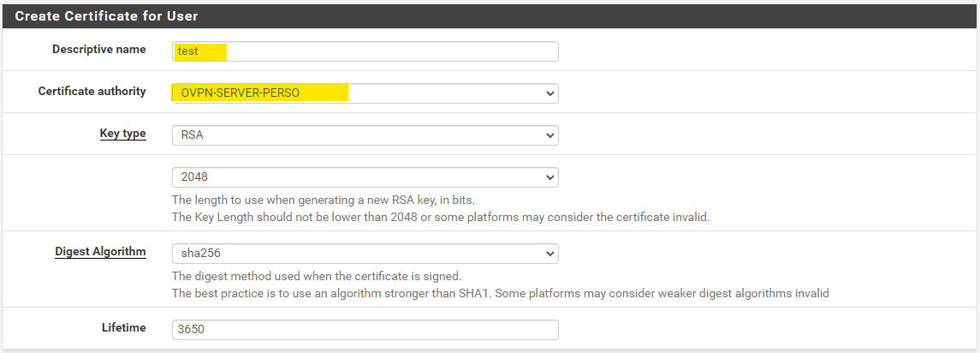980x353 pixels.
Task: Click the underlined Digest Algorithm label
Action: (x=100, y=252)
